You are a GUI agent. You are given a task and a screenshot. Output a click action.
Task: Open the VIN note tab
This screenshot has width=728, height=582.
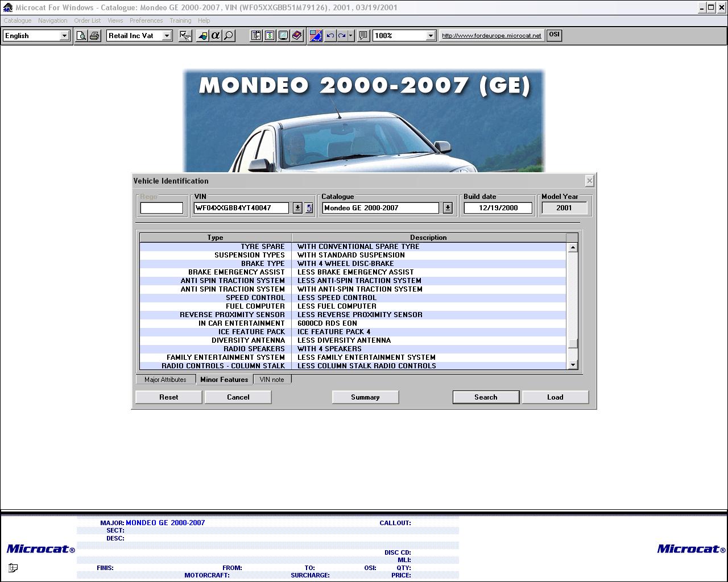[x=272, y=380]
